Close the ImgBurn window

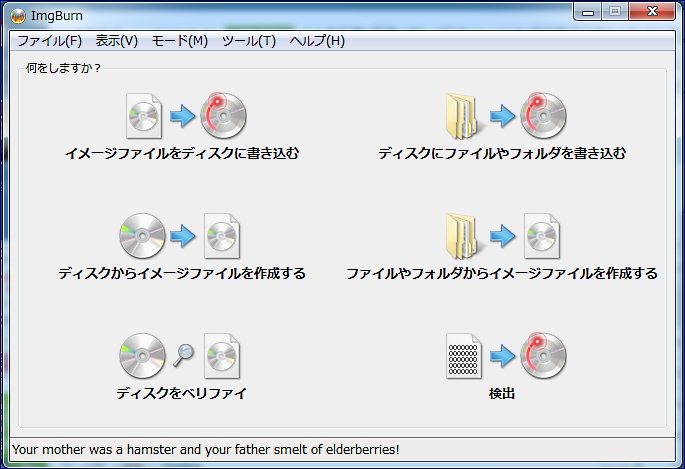point(652,12)
